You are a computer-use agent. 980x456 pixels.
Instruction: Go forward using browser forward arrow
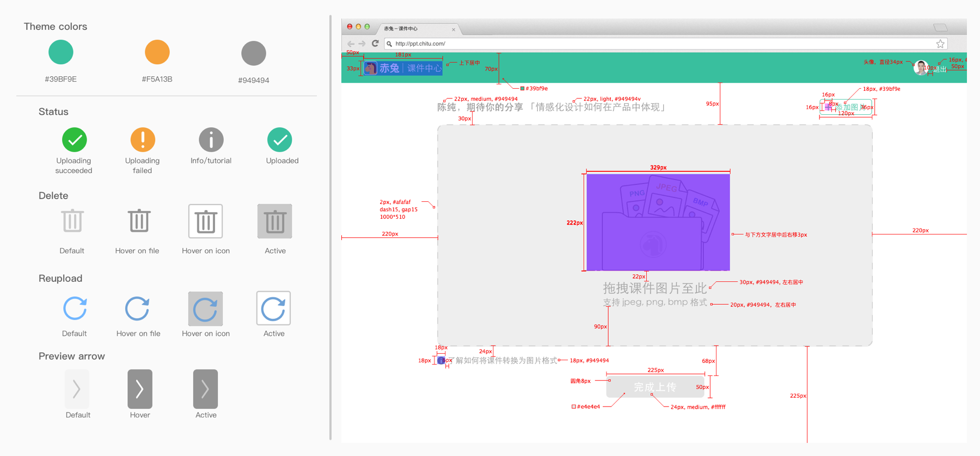point(362,44)
